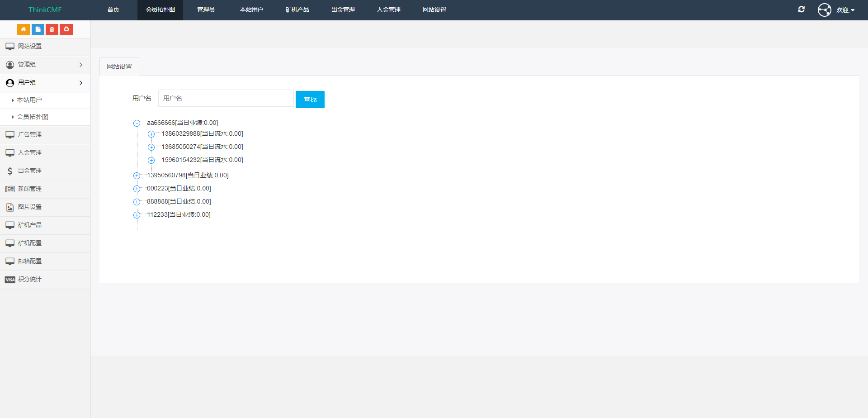Image resolution: width=868 pixels, height=418 pixels.
Task: Click the user avatar icon in header
Action: pyautogui.click(x=824, y=9)
